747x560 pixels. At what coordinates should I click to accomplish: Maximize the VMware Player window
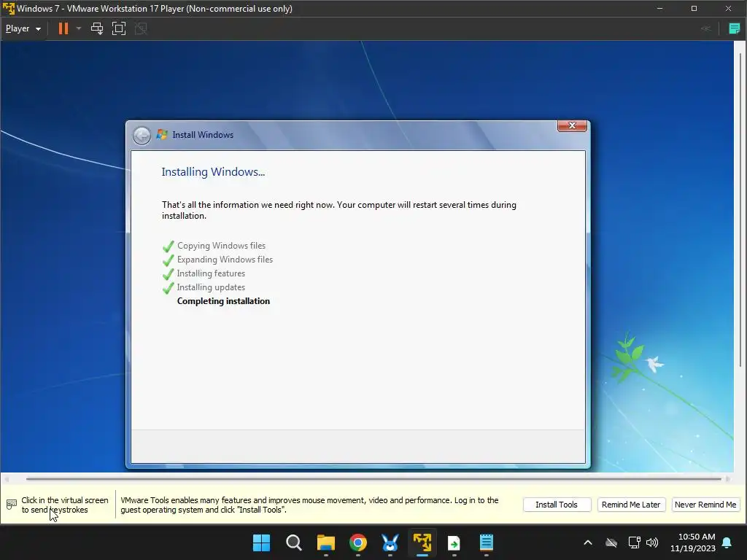[x=694, y=9]
